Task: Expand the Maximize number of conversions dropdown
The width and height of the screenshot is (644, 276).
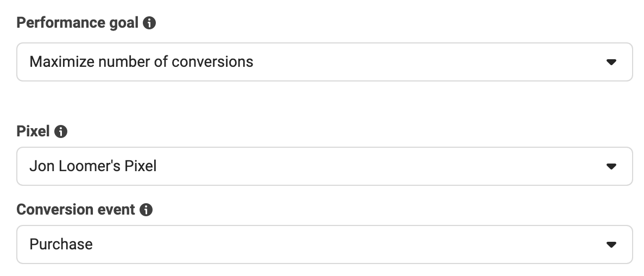Action: click(325, 62)
